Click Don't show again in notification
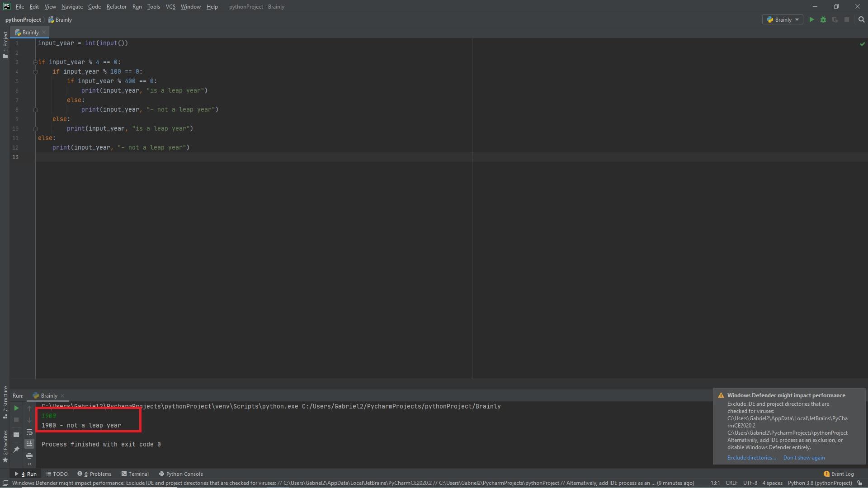 804,458
